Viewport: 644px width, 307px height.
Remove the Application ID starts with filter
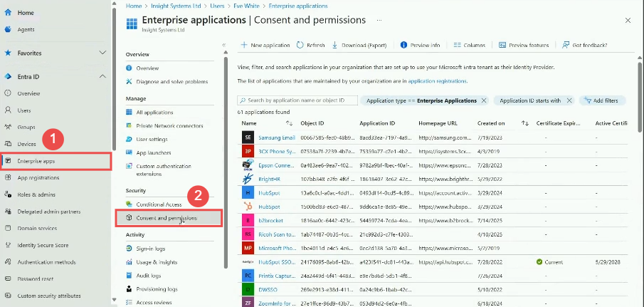[x=568, y=100]
